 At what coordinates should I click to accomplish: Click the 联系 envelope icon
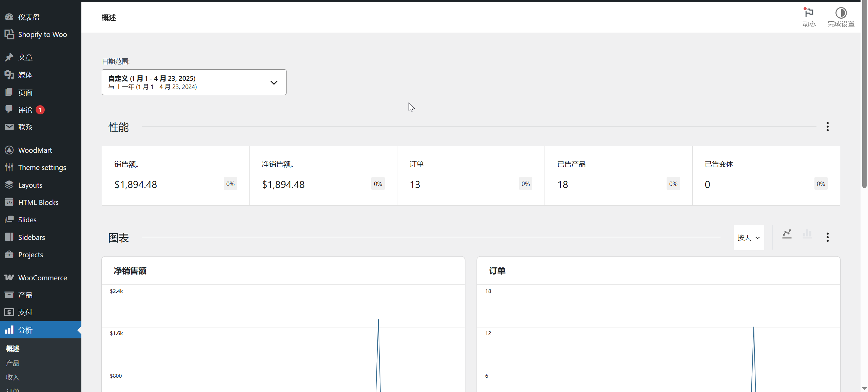9,127
